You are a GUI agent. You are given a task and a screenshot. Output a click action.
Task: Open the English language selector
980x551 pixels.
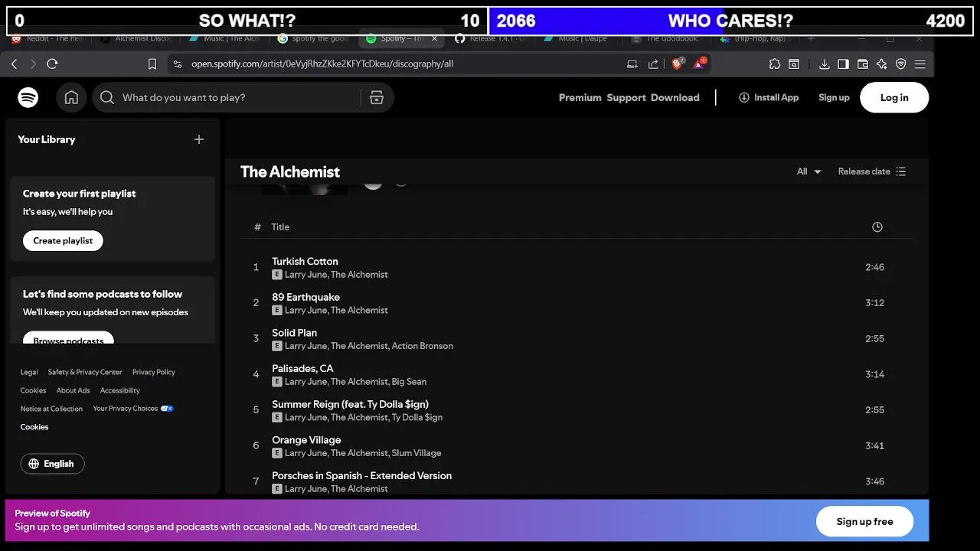click(52, 464)
